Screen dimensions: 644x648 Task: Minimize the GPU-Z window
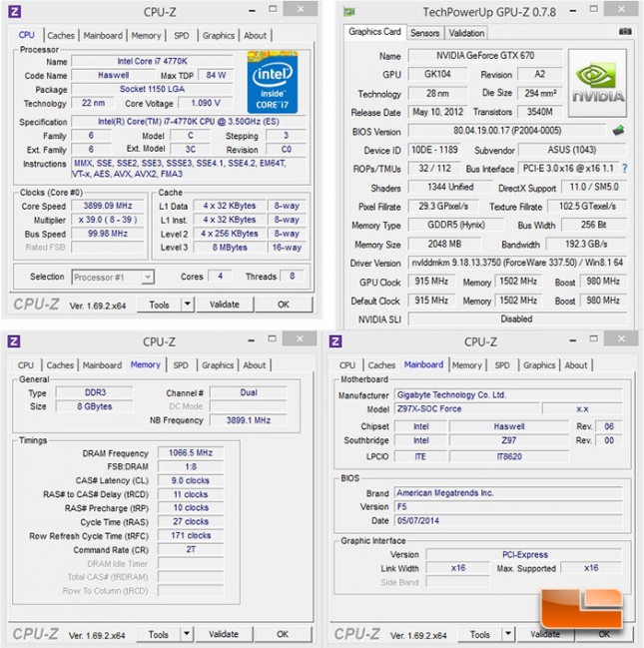click(x=573, y=11)
